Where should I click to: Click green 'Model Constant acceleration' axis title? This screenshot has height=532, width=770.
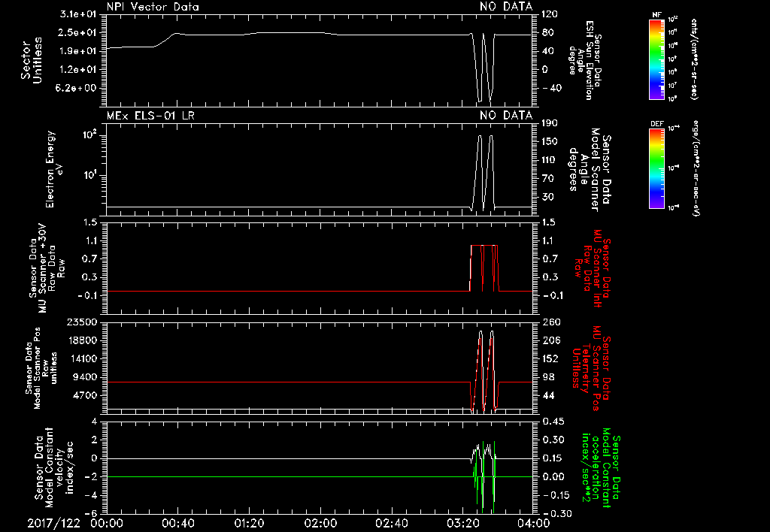coord(601,467)
